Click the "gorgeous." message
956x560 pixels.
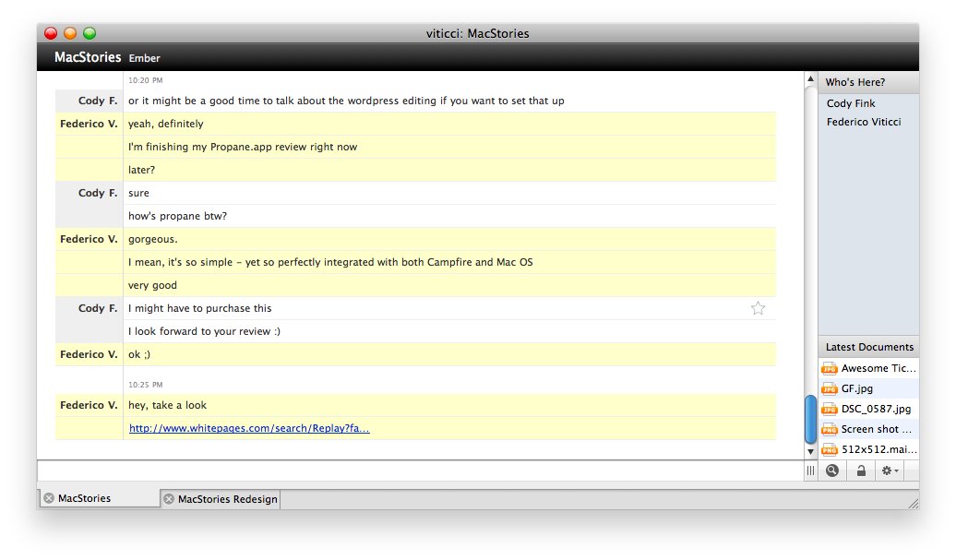[x=152, y=240]
